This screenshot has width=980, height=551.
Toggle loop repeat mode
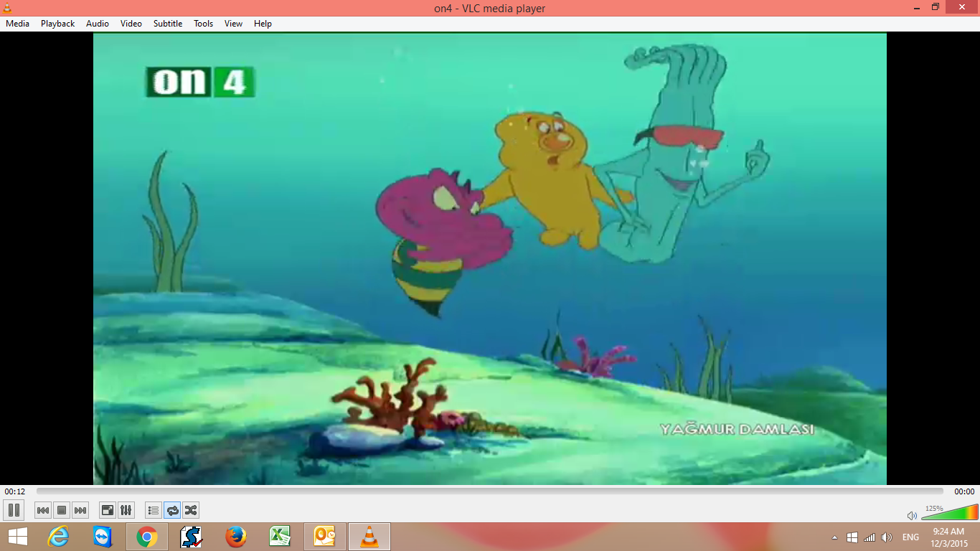pos(172,510)
